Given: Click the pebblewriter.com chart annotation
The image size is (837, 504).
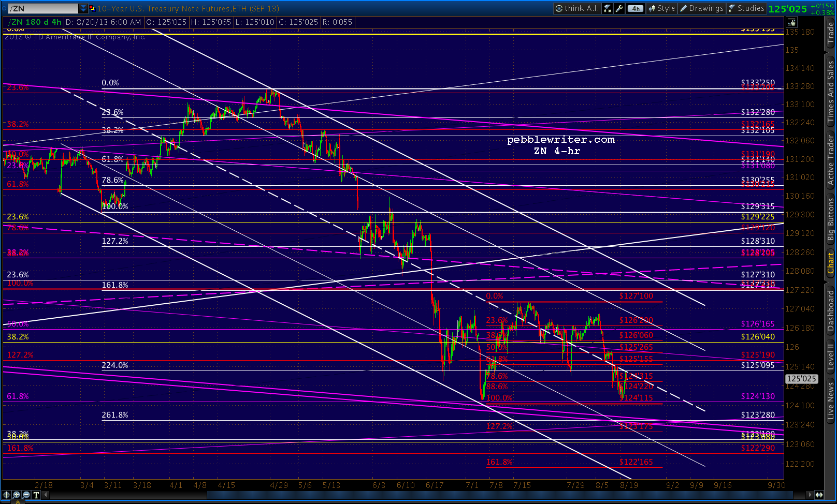Looking at the screenshot, I should pos(561,140).
